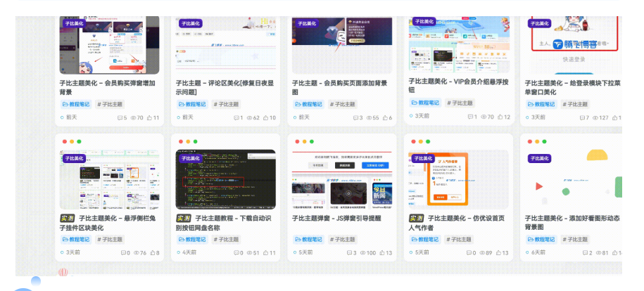This screenshot has height=291, width=644.
Task: Like the 下载自动识别按钮网盘名称 post
Action: coord(266,253)
